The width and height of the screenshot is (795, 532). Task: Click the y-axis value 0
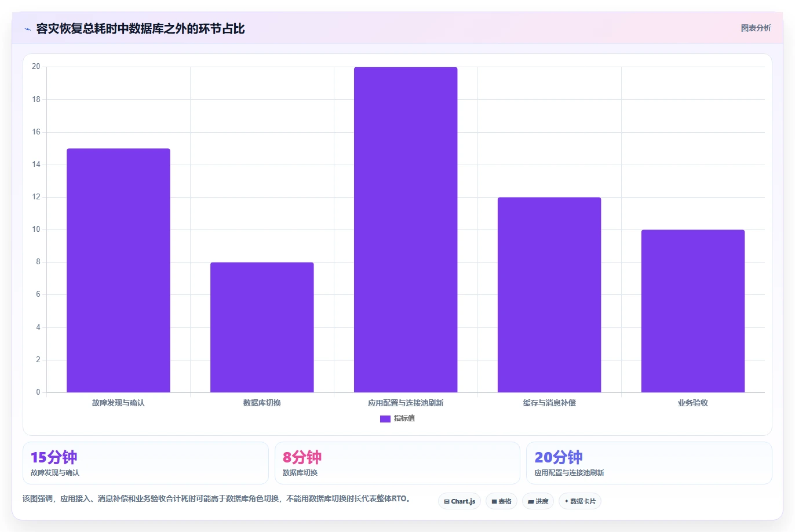(38, 392)
